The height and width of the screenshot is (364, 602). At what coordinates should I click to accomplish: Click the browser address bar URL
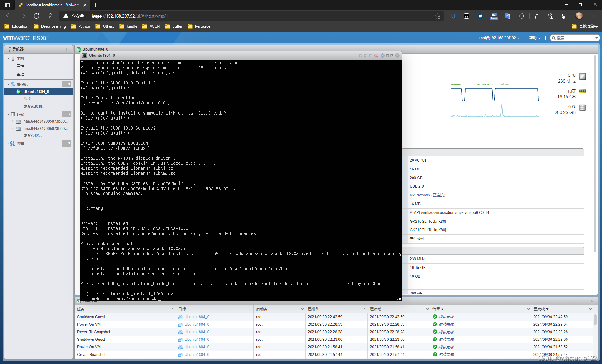[x=129, y=16]
